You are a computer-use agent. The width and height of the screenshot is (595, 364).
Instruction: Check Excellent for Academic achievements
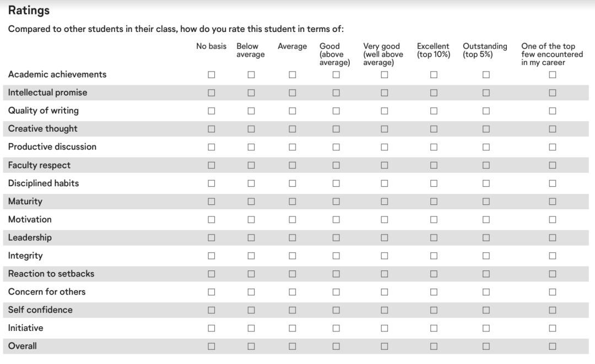click(x=434, y=75)
